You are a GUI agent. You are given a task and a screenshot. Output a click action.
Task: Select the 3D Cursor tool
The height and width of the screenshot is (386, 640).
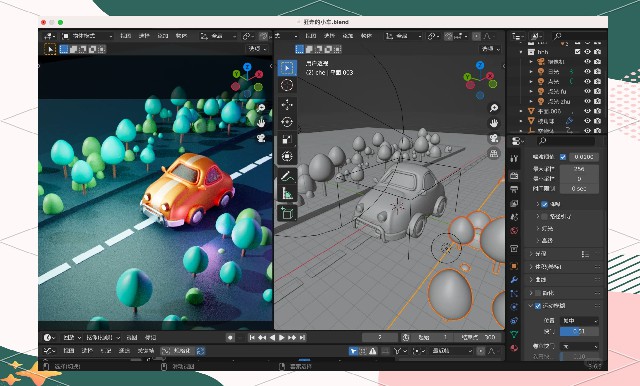click(x=287, y=85)
